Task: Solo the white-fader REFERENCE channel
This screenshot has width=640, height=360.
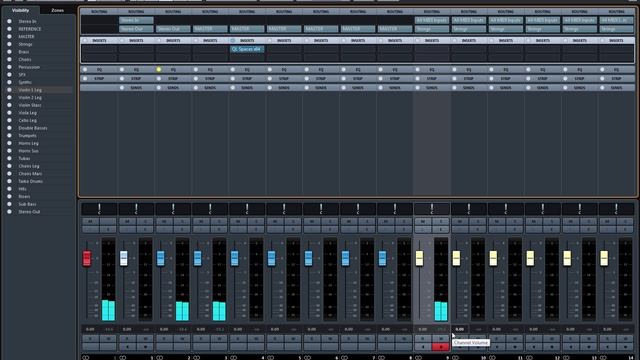Action: pyautogui.click(x=145, y=222)
